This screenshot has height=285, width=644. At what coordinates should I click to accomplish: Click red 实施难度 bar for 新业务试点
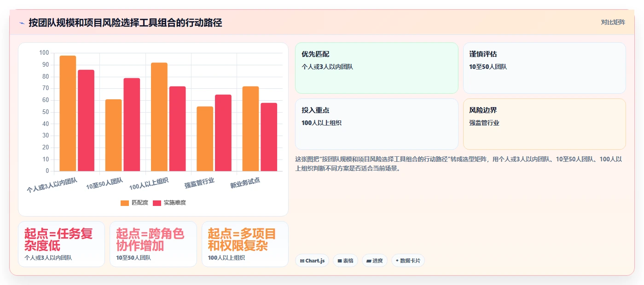coord(269,137)
